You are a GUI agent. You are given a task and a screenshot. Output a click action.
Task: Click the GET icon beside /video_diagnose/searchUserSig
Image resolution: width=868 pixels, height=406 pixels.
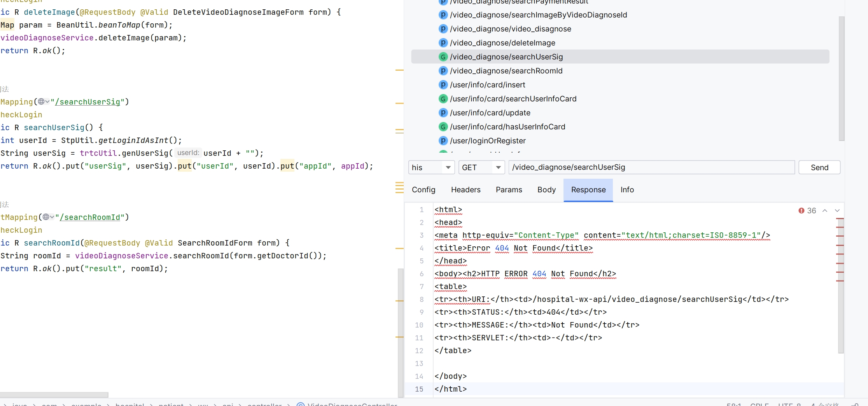(443, 57)
